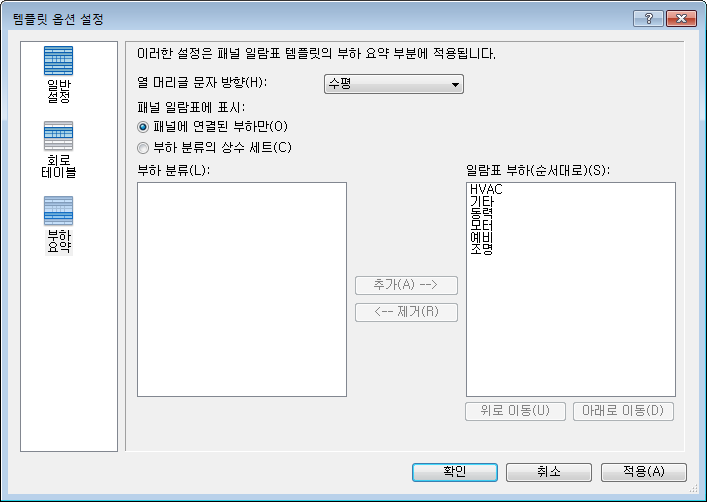Click the 적용(A) button
Image resolution: width=707 pixels, height=502 pixels.
(x=644, y=472)
